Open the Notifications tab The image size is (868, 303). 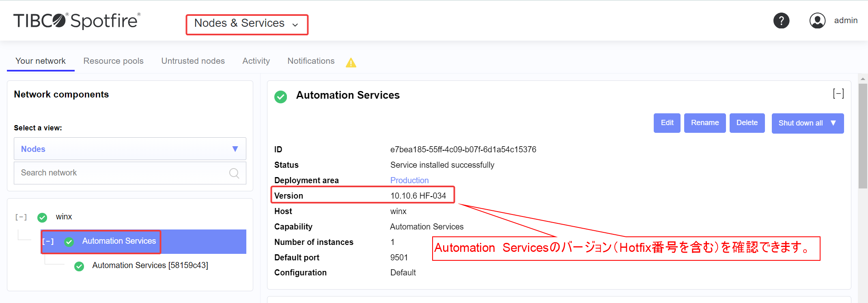pos(311,61)
